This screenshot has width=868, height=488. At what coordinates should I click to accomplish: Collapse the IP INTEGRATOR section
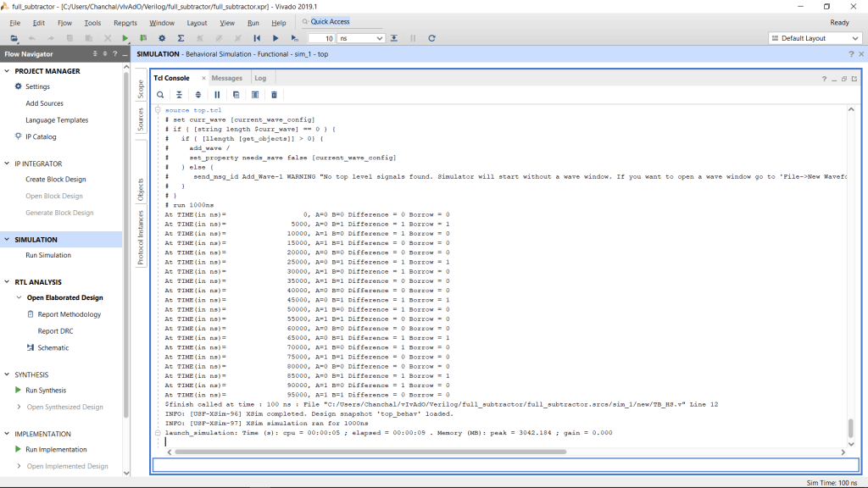click(7, 164)
